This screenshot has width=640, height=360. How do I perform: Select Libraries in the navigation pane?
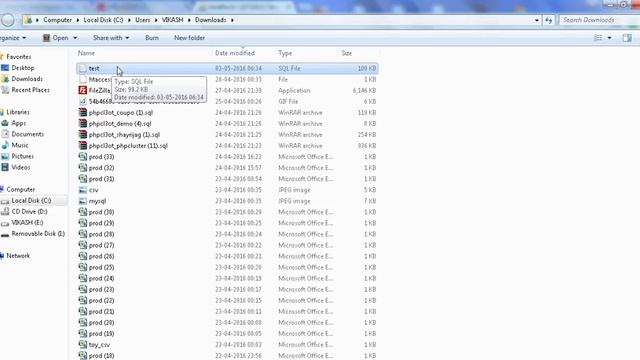(18, 112)
